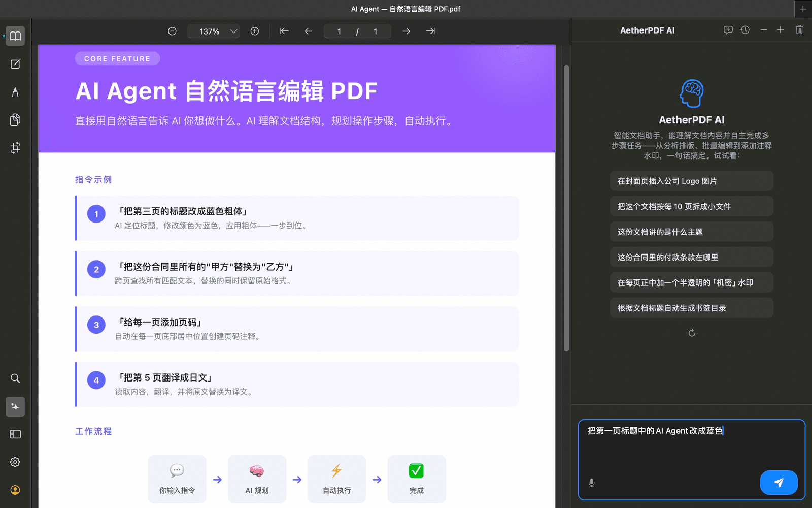Screen dimensions: 812x508
Task: Refresh the AI suggestion list
Action: (692, 333)
